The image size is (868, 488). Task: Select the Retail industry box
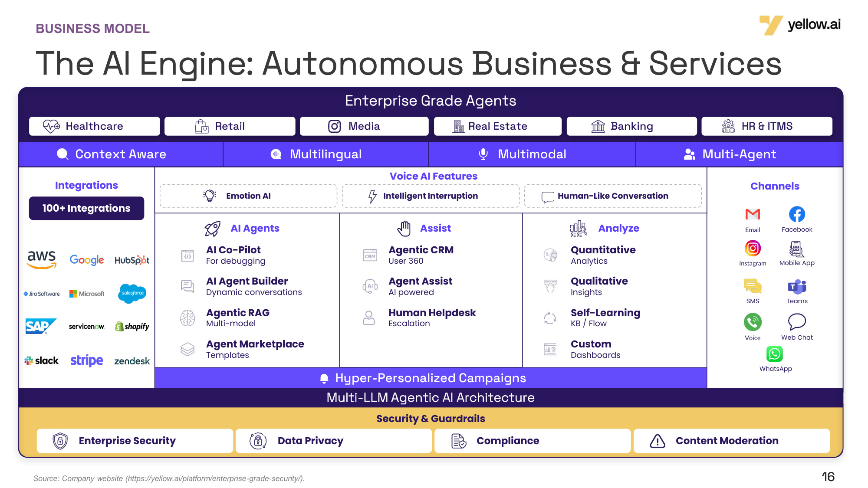point(230,126)
